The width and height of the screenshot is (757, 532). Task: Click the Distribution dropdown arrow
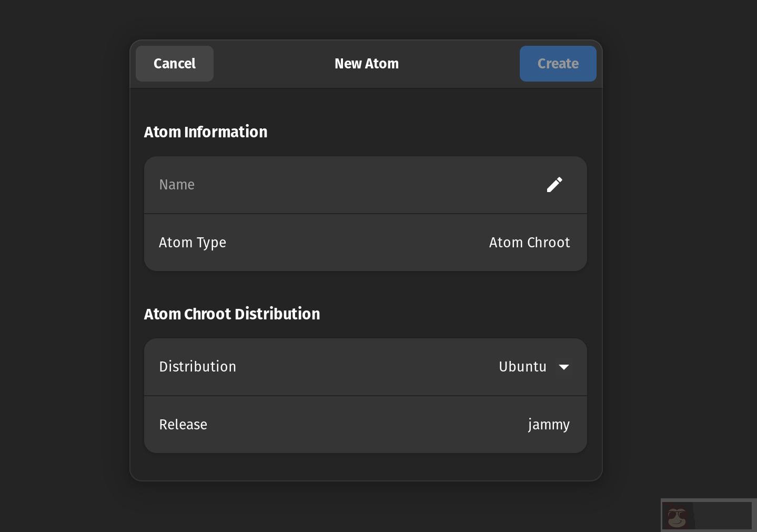click(x=563, y=367)
